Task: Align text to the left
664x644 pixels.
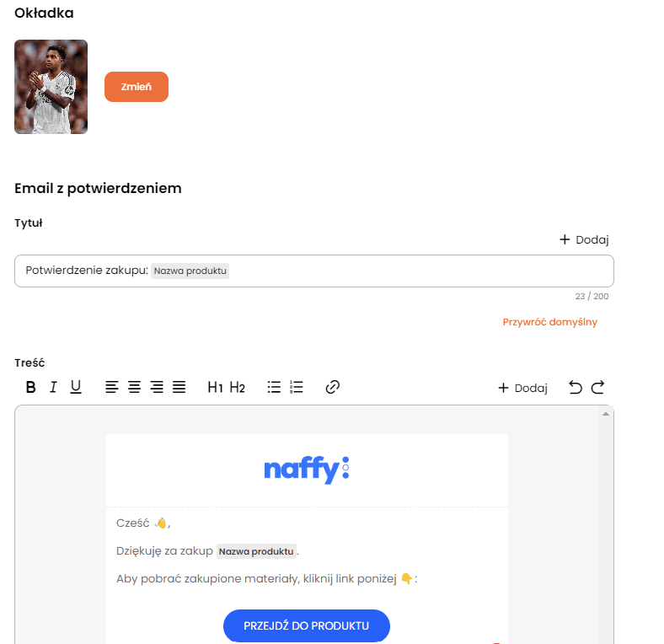Action: [x=112, y=387]
